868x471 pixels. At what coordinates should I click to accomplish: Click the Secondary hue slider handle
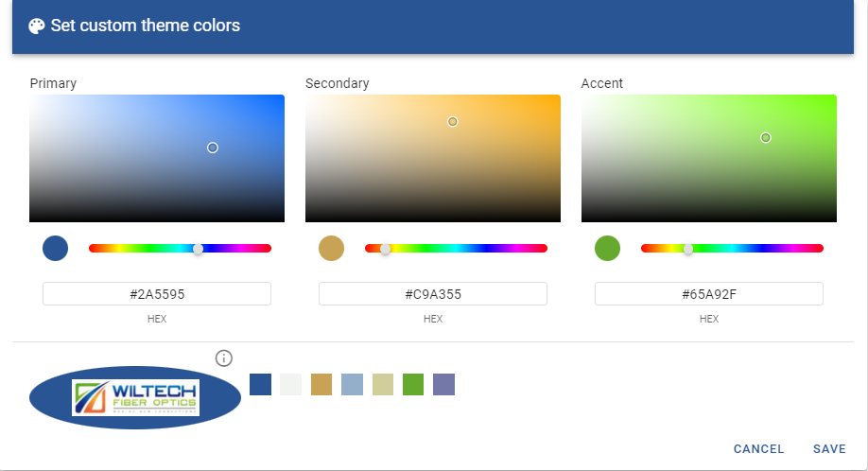pyautogui.click(x=385, y=249)
